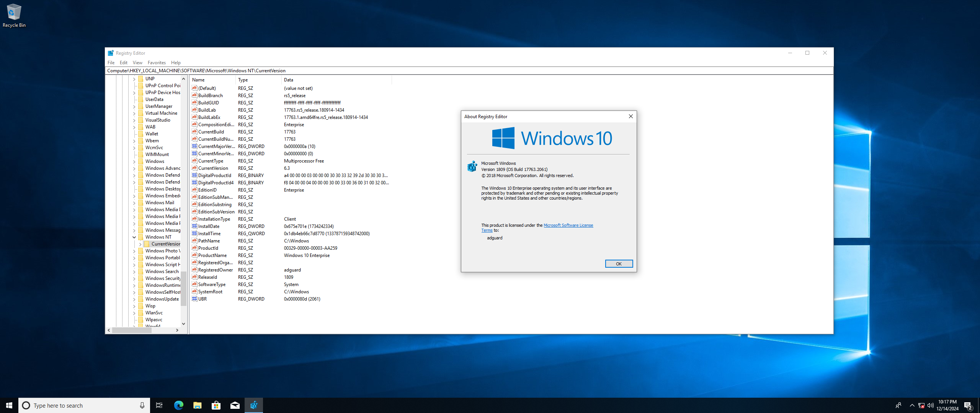Image resolution: width=980 pixels, height=413 pixels.
Task: Show hidden system tray icons
Action: pyautogui.click(x=912, y=405)
